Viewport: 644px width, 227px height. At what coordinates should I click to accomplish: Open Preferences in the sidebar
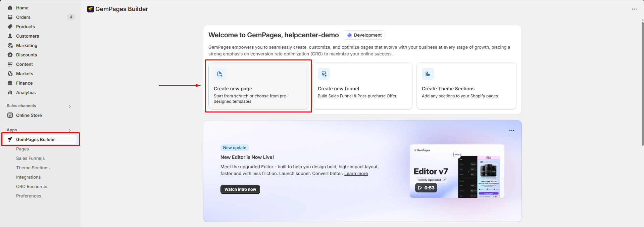29,196
